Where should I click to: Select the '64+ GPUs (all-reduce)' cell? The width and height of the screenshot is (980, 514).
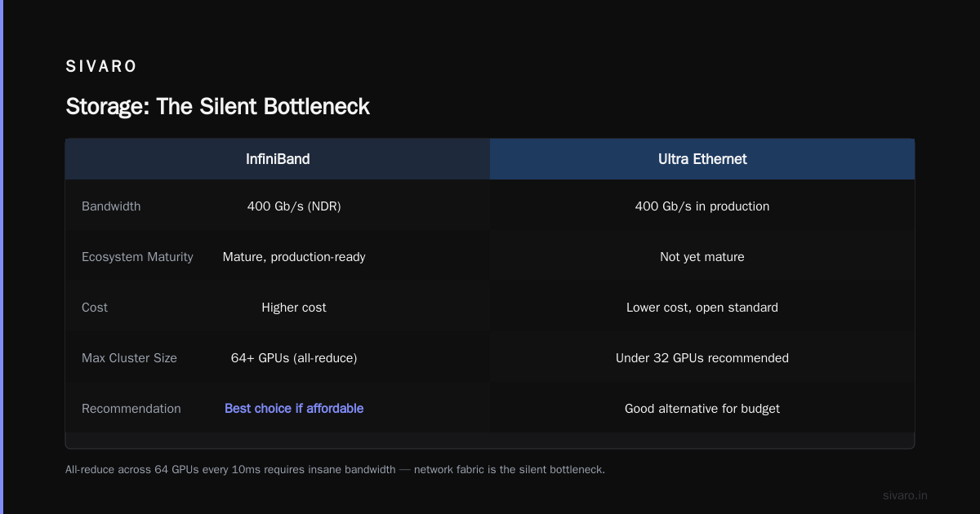[x=294, y=358]
